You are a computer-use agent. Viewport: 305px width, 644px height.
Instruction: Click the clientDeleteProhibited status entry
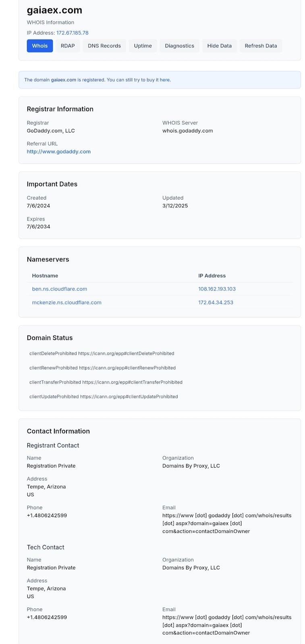pyautogui.click(x=102, y=354)
